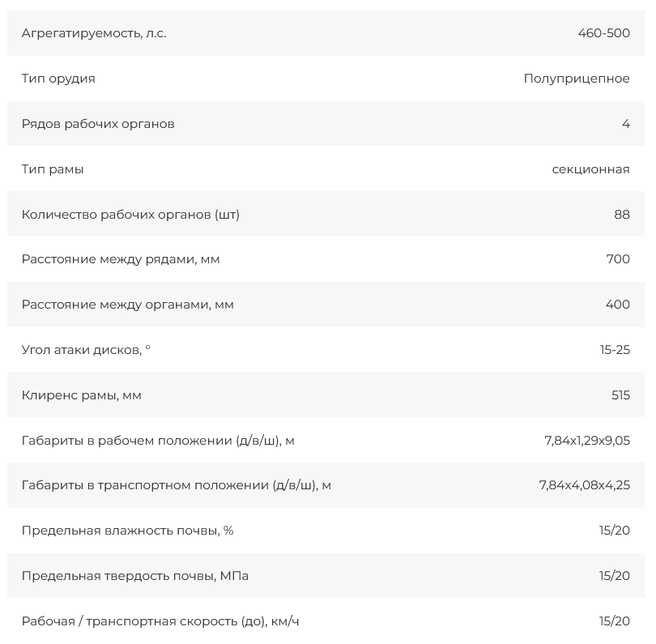Click the "Тип рамы" label
The image size is (656, 644).
coord(53,169)
